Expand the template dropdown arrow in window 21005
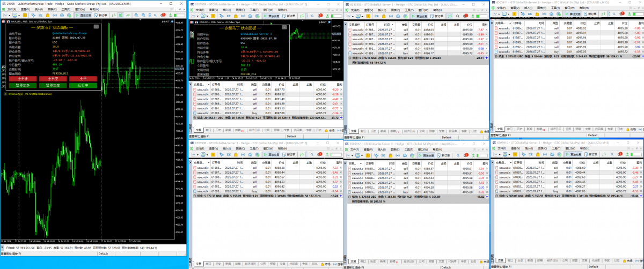This screenshot has width=644, height=269. click(19, 15)
